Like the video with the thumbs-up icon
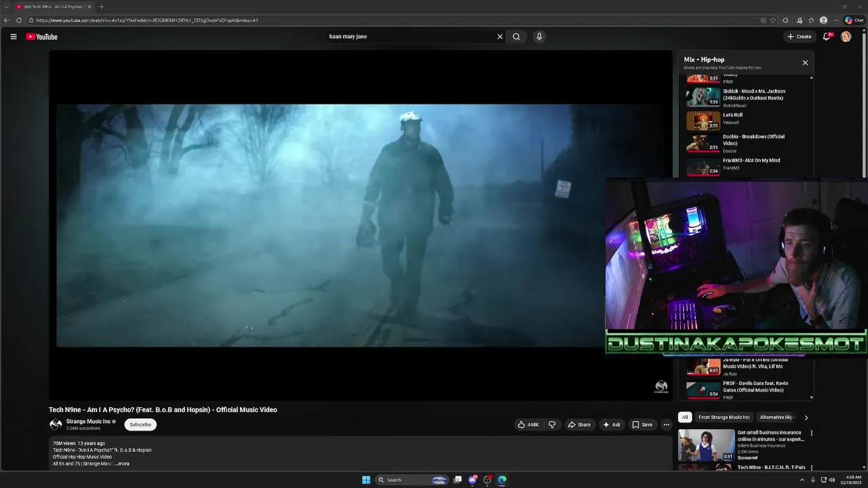868x488 pixels. tap(528, 424)
